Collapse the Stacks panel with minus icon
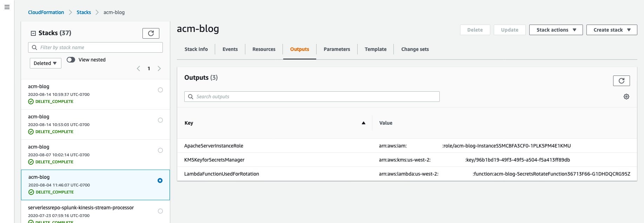This screenshot has width=644, height=223. 33,33
